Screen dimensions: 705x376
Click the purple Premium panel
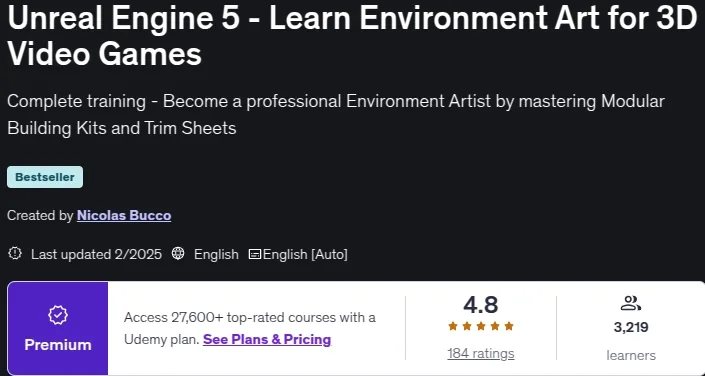click(x=58, y=328)
